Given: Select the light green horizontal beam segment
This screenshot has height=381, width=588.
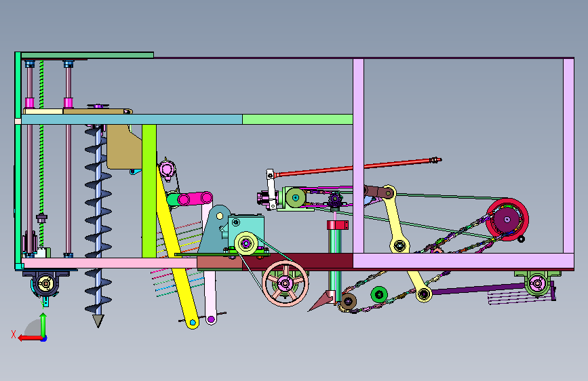Looking at the screenshot, I should [x=297, y=119].
